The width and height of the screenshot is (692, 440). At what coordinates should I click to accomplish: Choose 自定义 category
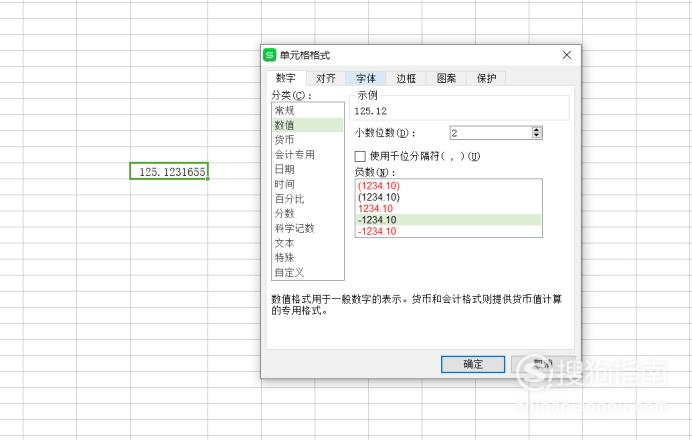click(308, 272)
